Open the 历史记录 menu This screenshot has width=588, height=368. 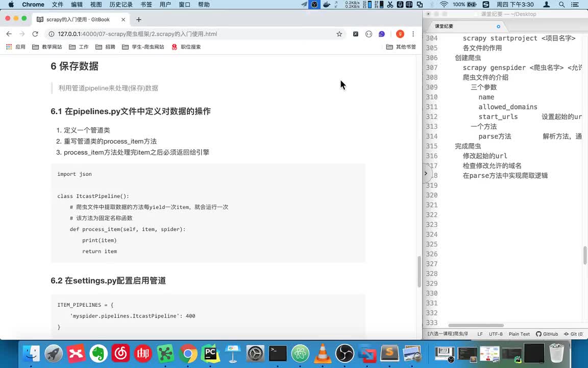click(121, 5)
